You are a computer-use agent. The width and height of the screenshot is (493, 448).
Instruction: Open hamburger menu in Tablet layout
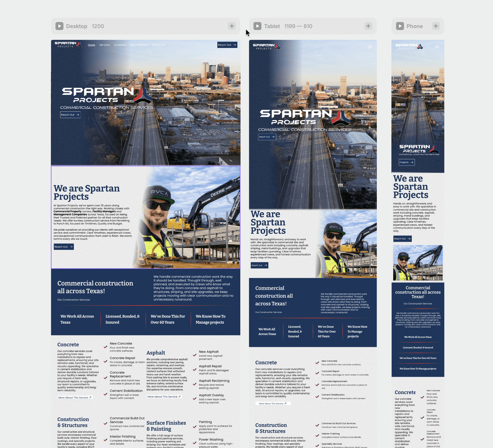370,47
